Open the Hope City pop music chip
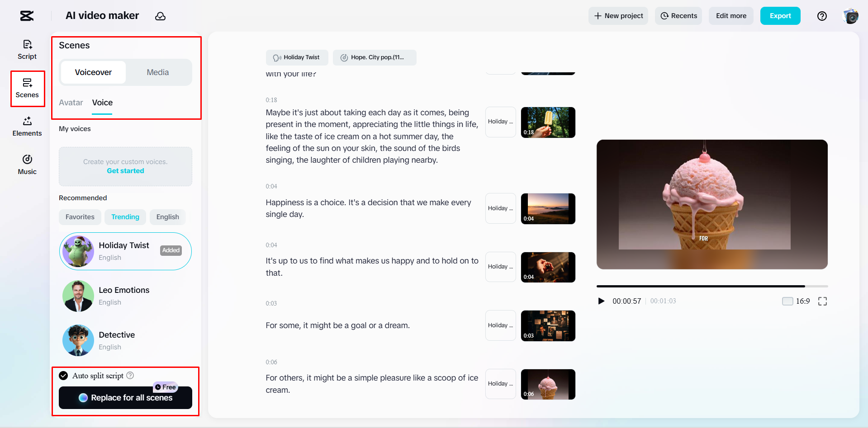This screenshot has width=868, height=428. [x=375, y=57]
